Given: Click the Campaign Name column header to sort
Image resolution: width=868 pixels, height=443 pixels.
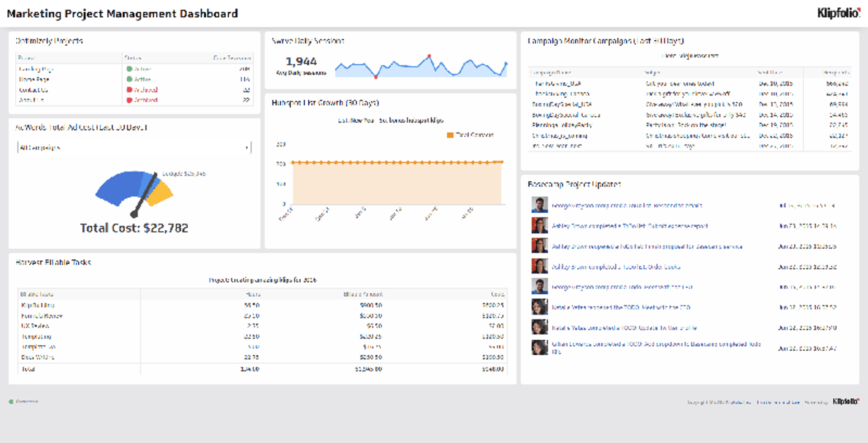Looking at the screenshot, I should (552, 72).
